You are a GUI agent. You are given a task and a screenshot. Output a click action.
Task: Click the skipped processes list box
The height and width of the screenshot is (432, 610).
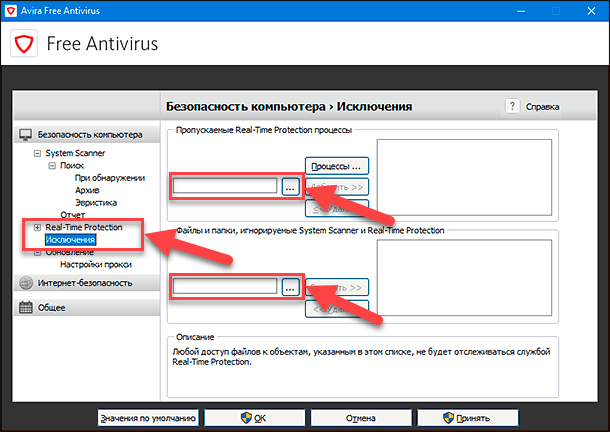[464, 177]
